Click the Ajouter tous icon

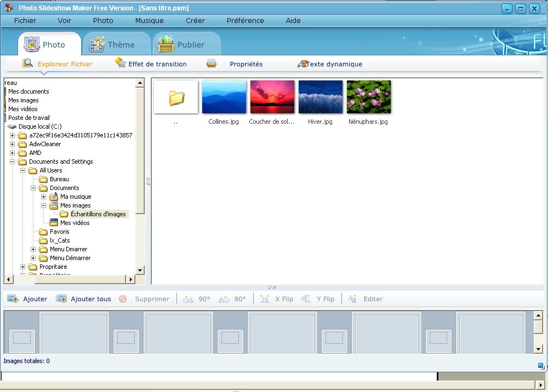pyautogui.click(x=61, y=299)
